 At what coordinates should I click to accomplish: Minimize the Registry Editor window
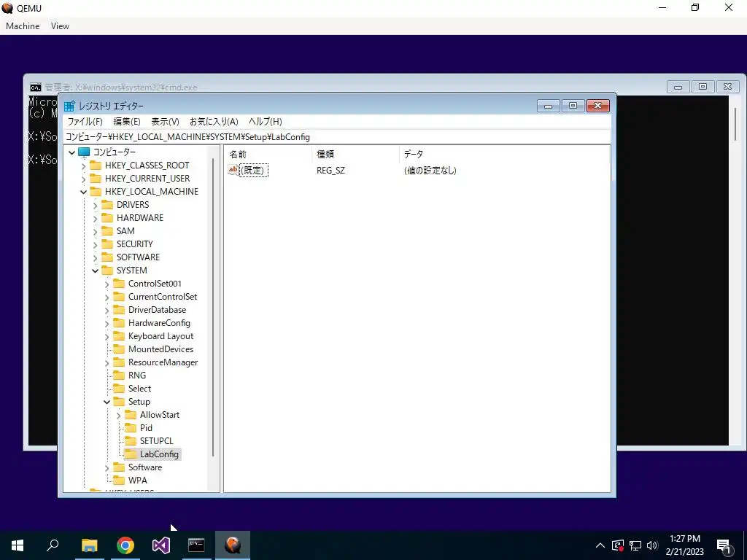(x=549, y=106)
